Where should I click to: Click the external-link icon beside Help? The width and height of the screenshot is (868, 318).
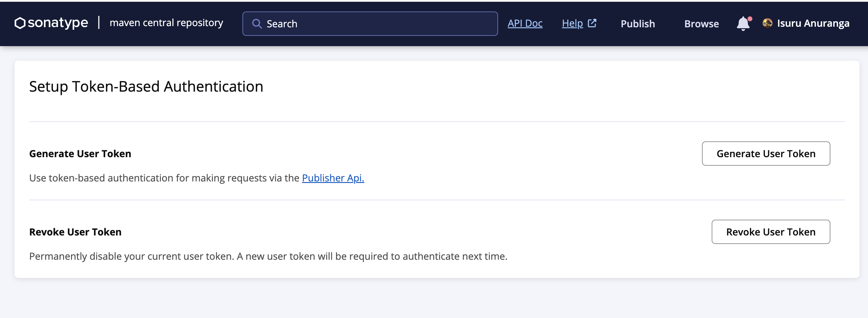(x=592, y=23)
